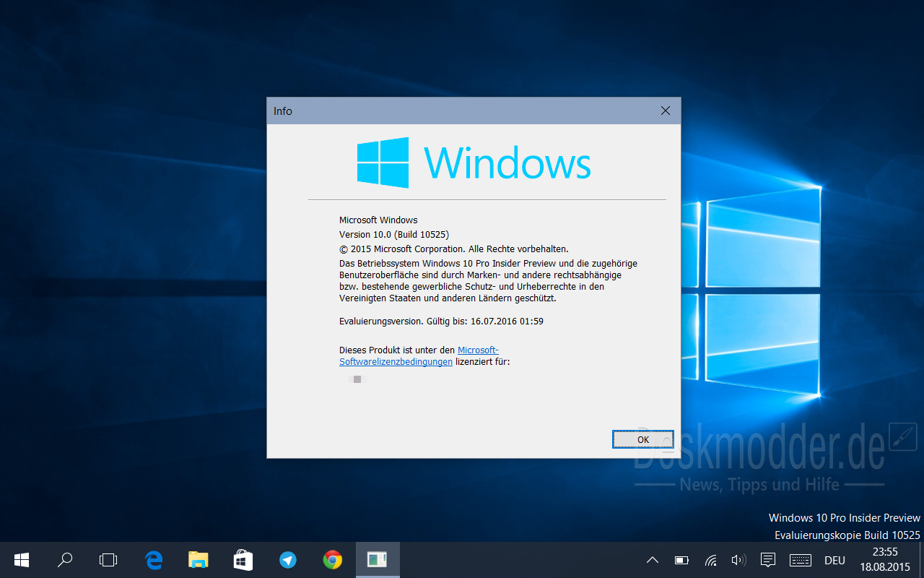This screenshot has width=924, height=578.
Task: Open clock showing 23:55 18.08.2015
Action: [885, 560]
